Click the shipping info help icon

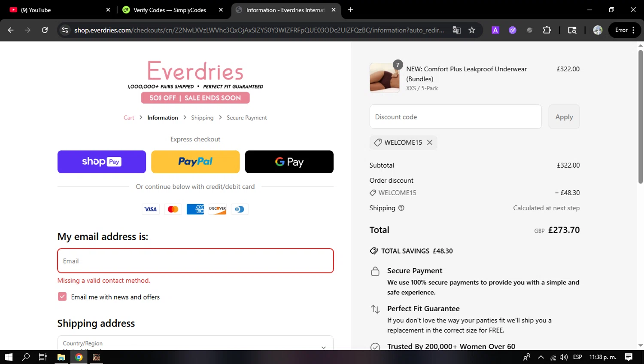click(401, 208)
